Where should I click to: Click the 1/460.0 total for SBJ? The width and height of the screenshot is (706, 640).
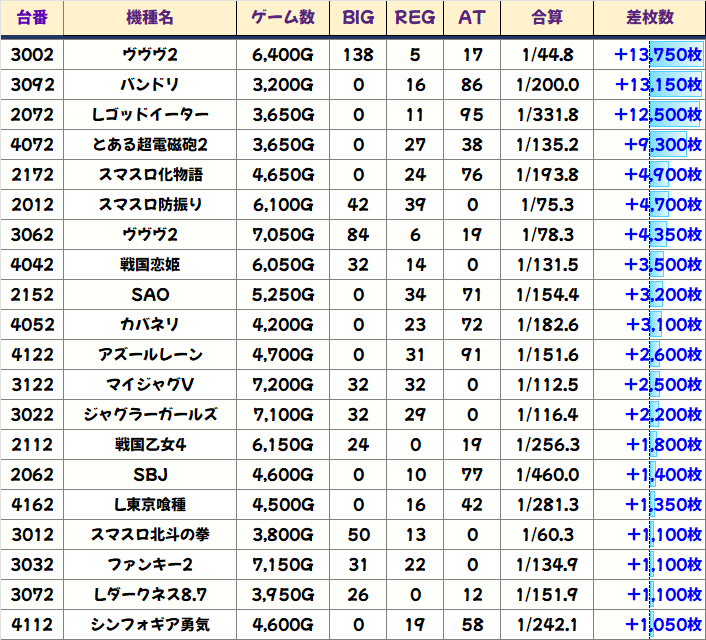point(547,475)
